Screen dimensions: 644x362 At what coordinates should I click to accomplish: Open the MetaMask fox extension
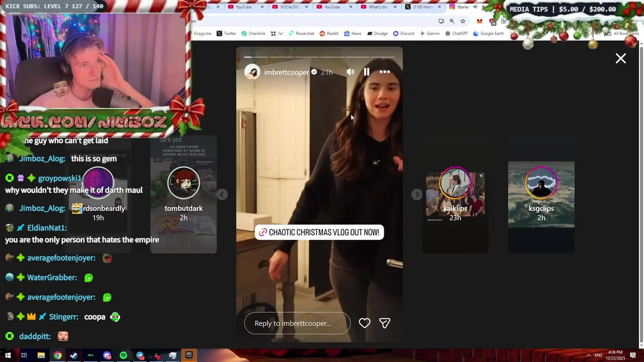point(479,21)
